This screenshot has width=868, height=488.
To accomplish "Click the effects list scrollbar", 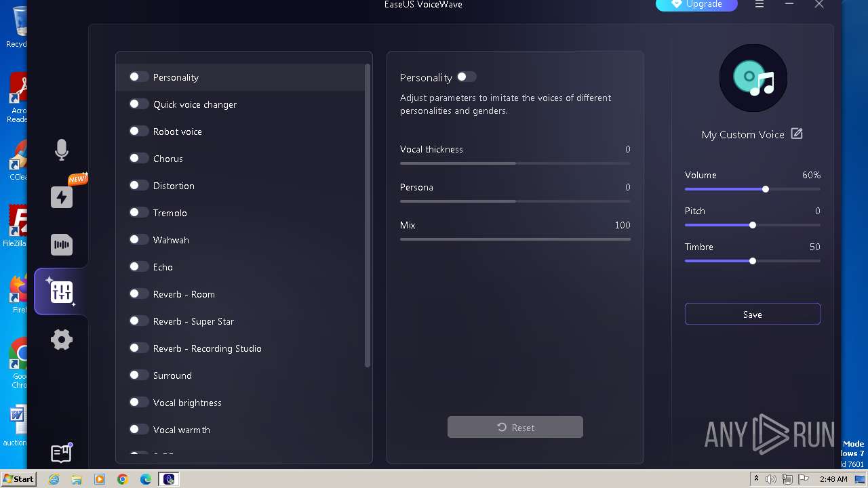I will [x=368, y=216].
